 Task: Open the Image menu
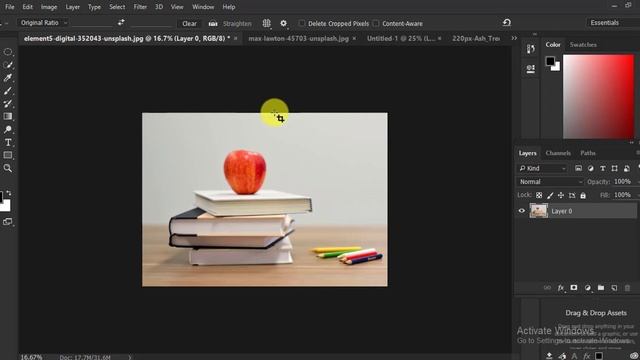coord(49,7)
